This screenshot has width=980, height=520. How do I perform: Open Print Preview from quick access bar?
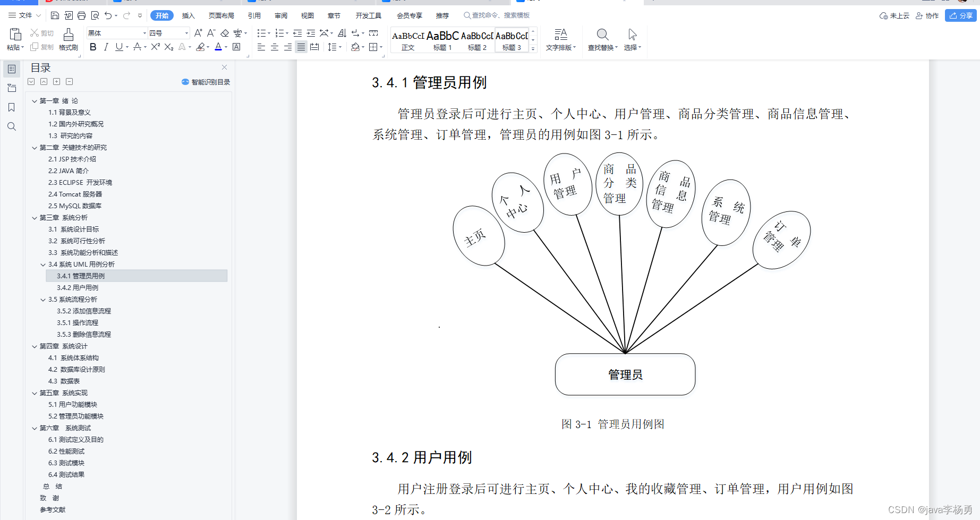coord(95,15)
